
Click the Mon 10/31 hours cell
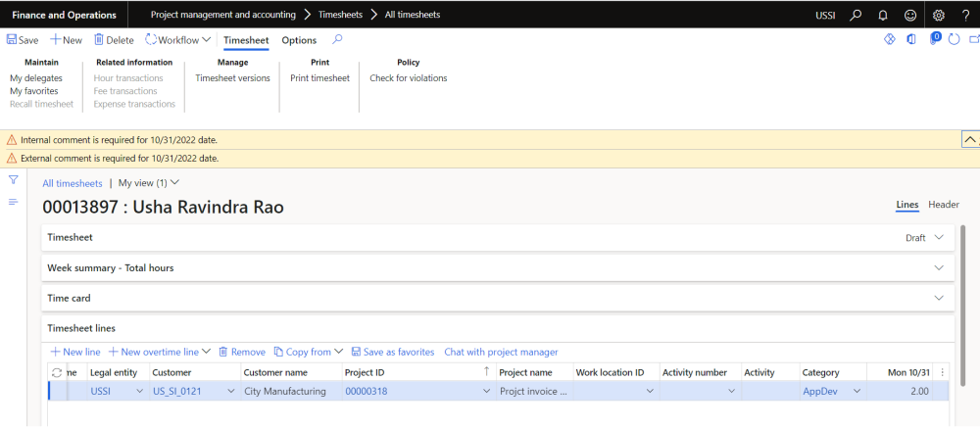[x=907, y=392]
